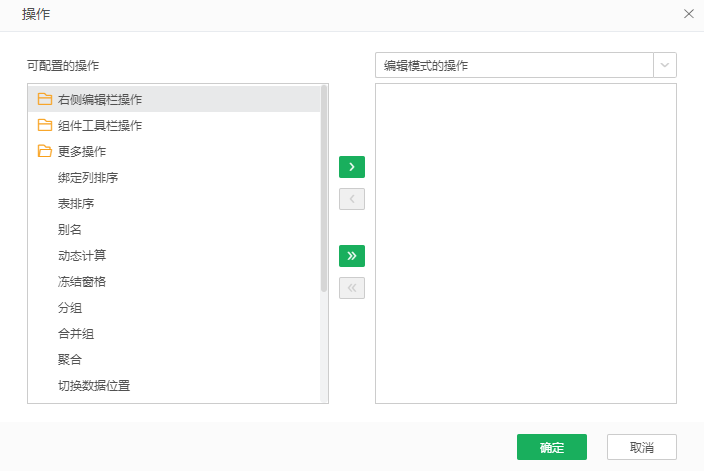Click the grey move-all-left double arrow button
The height and width of the screenshot is (471, 704).
pyautogui.click(x=351, y=288)
